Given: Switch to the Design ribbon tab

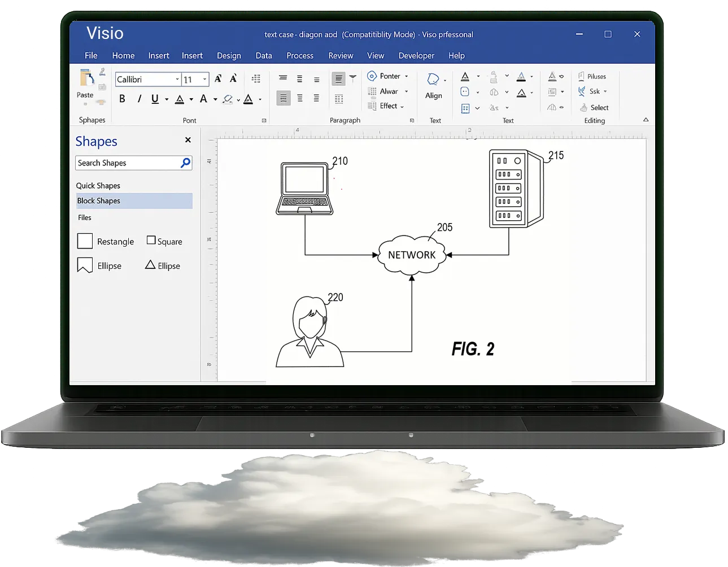Looking at the screenshot, I should 229,55.
